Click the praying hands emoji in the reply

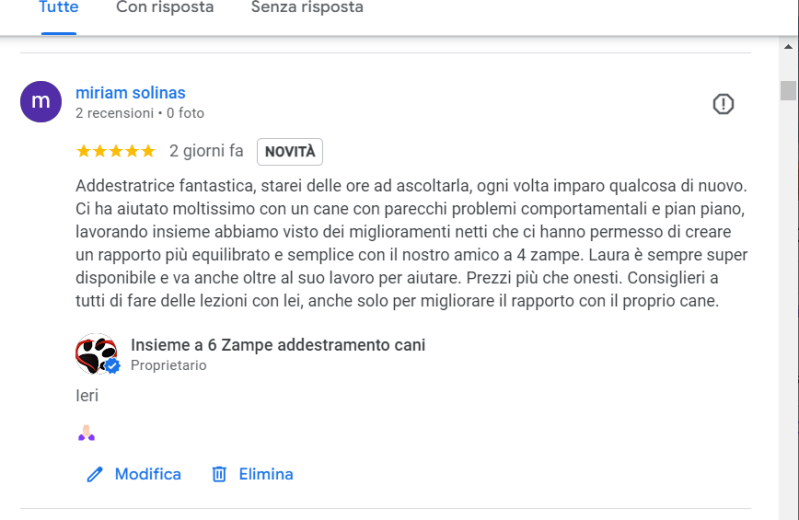[86, 433]
